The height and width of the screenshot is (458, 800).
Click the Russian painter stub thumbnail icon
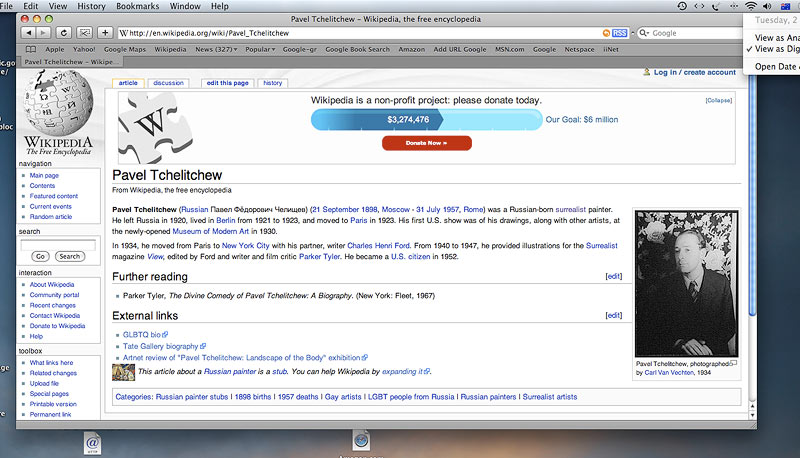point(123,372)
